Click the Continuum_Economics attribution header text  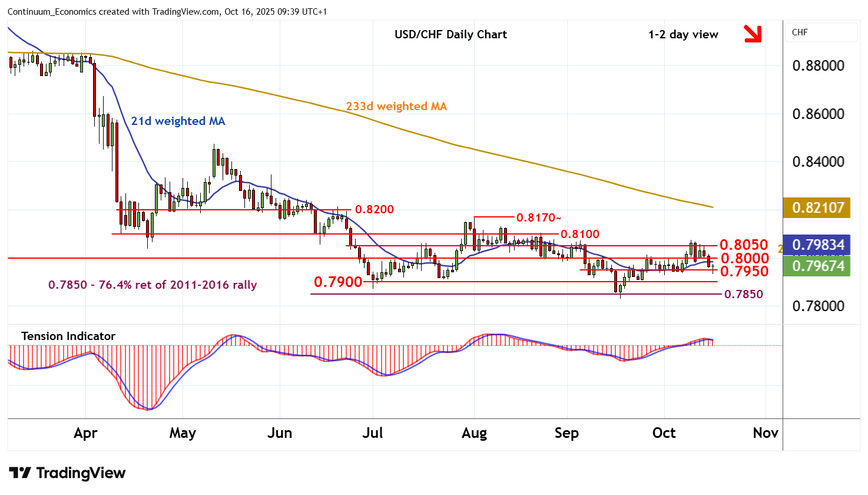(x=167, y=12)
